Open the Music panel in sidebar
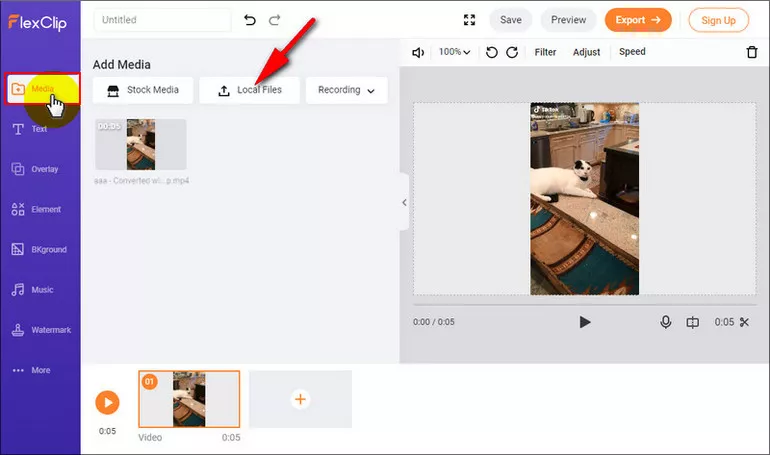770x455 pixels. [32, 290]
